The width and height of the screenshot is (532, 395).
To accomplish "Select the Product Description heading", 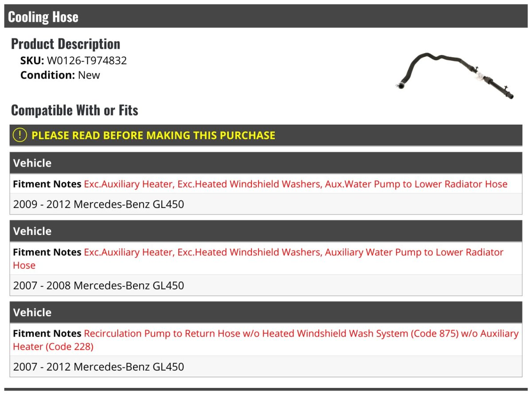I will (66, 44).
